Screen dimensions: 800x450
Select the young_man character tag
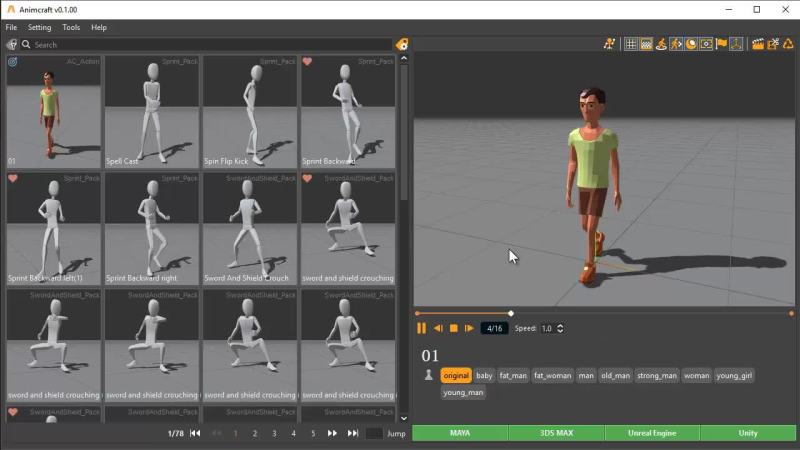coord(463,392)
